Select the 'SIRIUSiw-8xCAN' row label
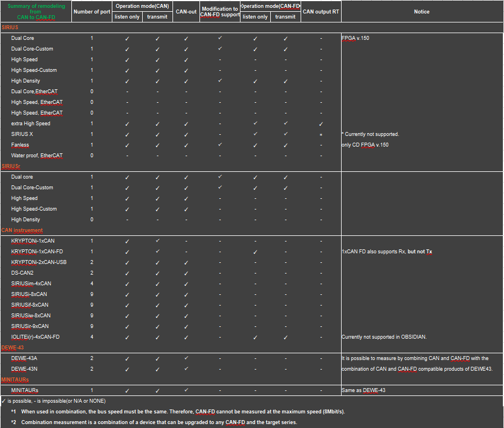Image resolution: width=504 pixels, height=428 pixels. point(31,315)
